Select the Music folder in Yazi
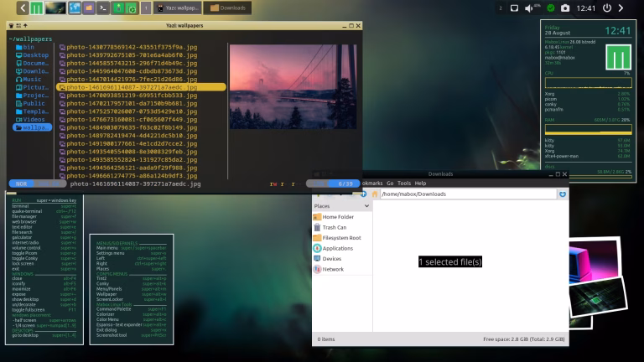This screenshot has height=362, width=644. tap(29, 80)
